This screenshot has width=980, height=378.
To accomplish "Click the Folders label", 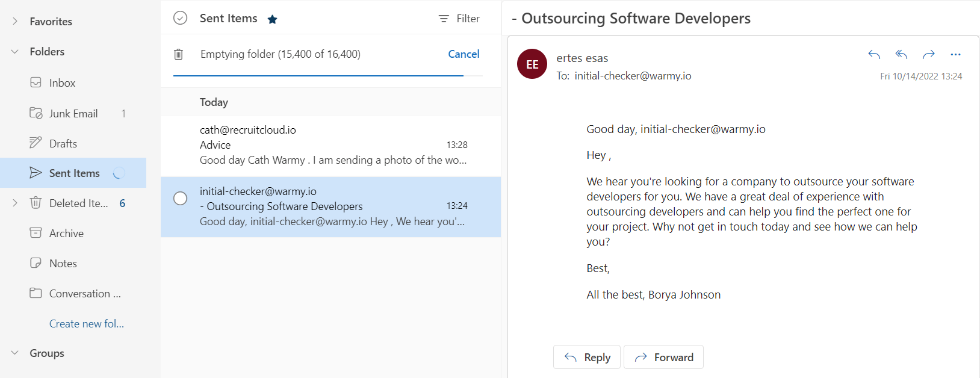I will point(47,52).
